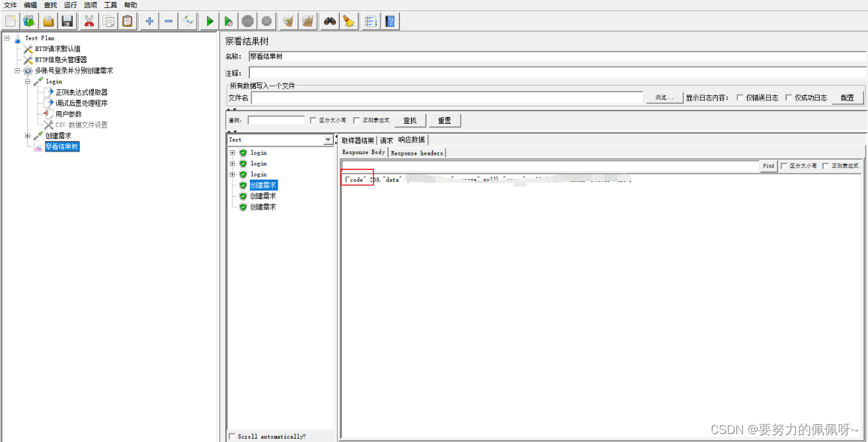This screenshot has height=442, width=868.
Task: Open Response headers sub-tab
Action: click(x=416, y=153)
